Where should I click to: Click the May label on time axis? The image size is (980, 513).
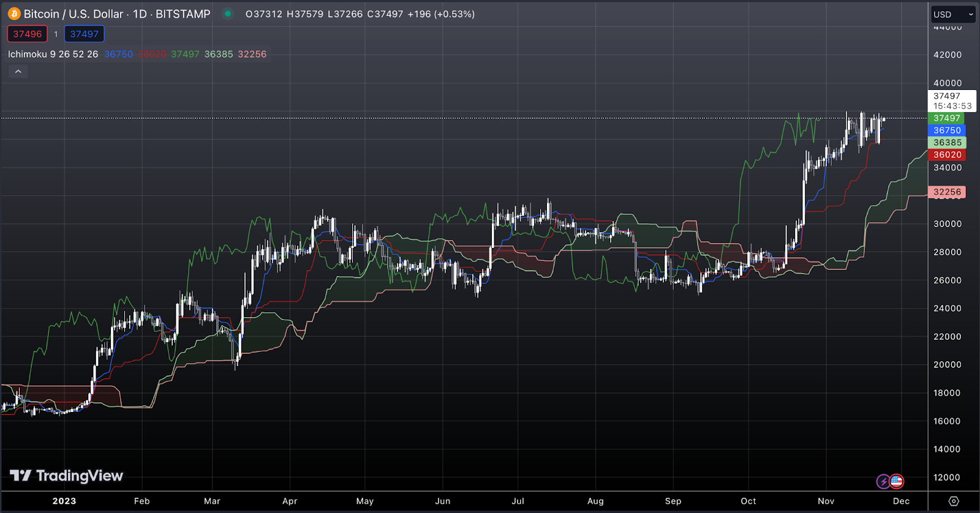coord(365,501)
